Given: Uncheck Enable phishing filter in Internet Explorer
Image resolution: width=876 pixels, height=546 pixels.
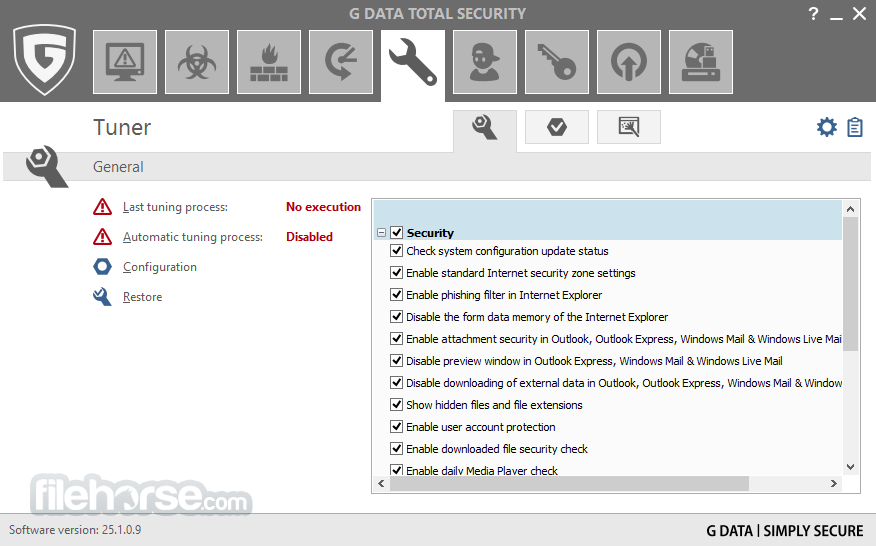Looking at the screenshot, I should tap(397, 295).
